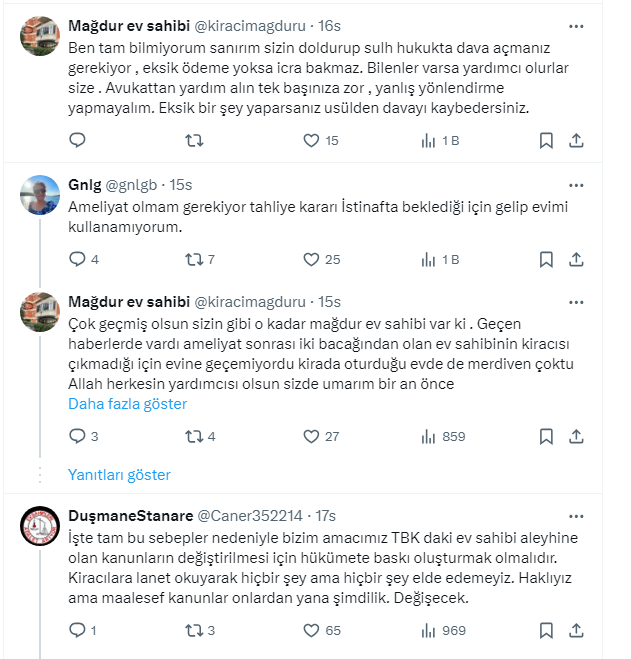Retweet the Gnlg tweet
631x659 pixels.
pyautogui.click(x=195, y=259)
